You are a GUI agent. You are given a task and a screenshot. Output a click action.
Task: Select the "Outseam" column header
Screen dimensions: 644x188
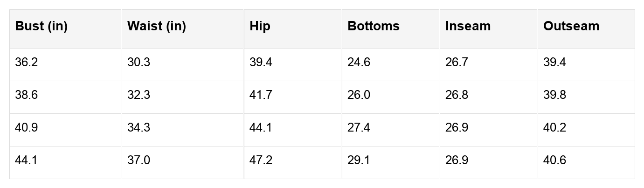tap(571, 26)
